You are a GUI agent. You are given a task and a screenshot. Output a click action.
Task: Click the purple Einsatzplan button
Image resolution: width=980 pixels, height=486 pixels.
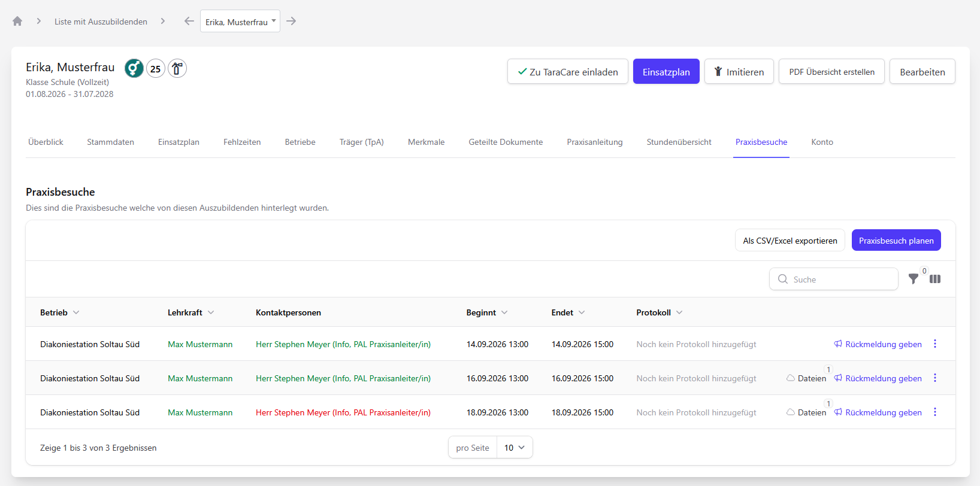click(666, 71)
